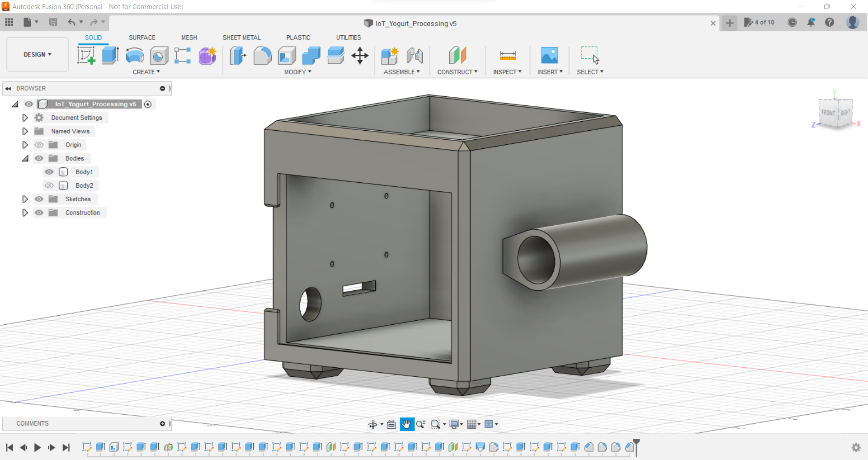Activate the Extrude tool
The width and height of the screenshot is (868, 460).
click(x=110, y=55)
